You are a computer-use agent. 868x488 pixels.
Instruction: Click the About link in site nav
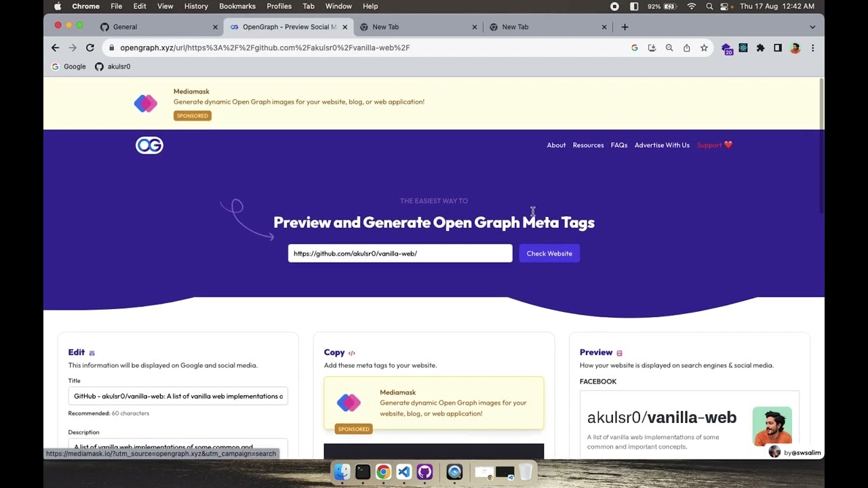click(556, 145)
